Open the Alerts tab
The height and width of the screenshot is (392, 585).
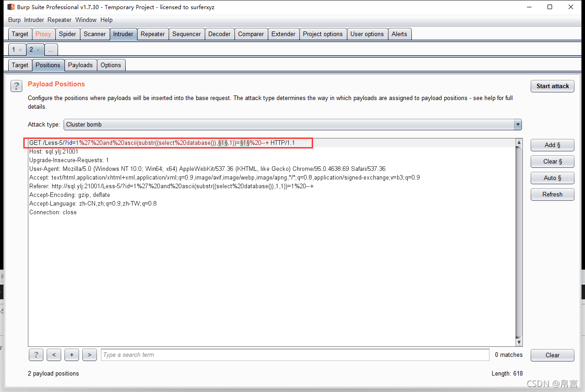pyautogui.click(x=399, y=34)
